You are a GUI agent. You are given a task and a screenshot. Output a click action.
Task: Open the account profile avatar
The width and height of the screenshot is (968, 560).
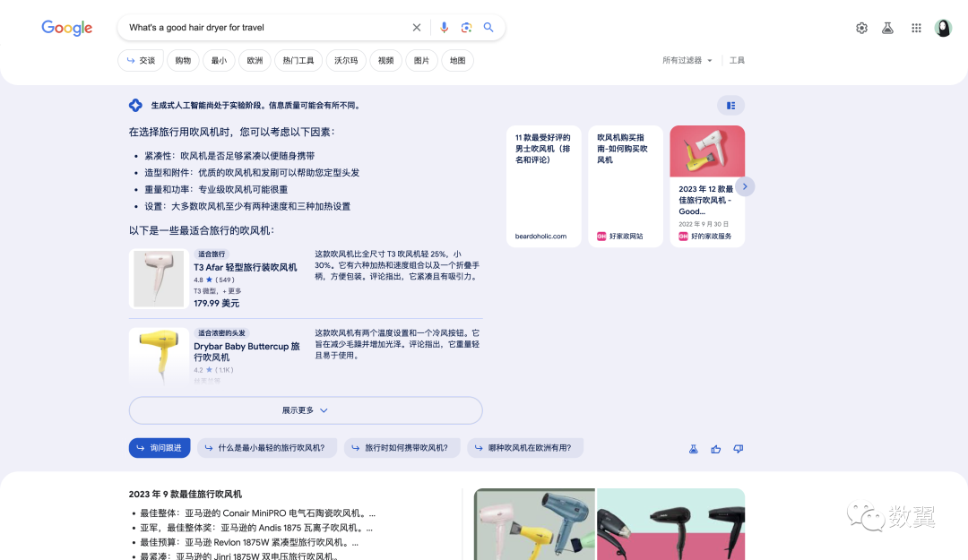click(x=943, y=28)
